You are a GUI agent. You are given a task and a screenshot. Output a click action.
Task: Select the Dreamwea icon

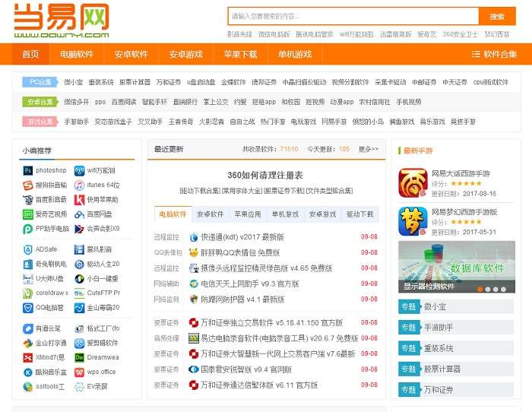pos(79,357)
